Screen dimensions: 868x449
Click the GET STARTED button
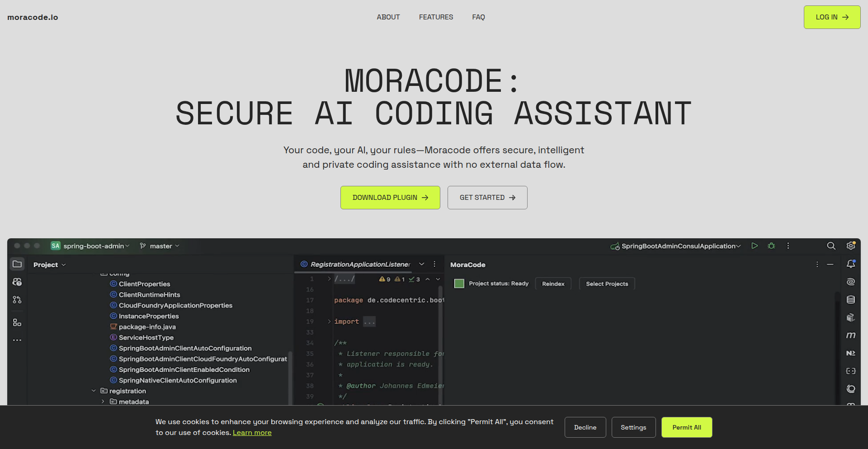487,198
